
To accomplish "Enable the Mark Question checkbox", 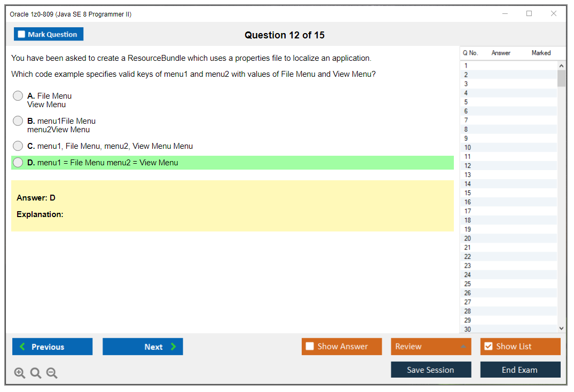I will [21, 34].
